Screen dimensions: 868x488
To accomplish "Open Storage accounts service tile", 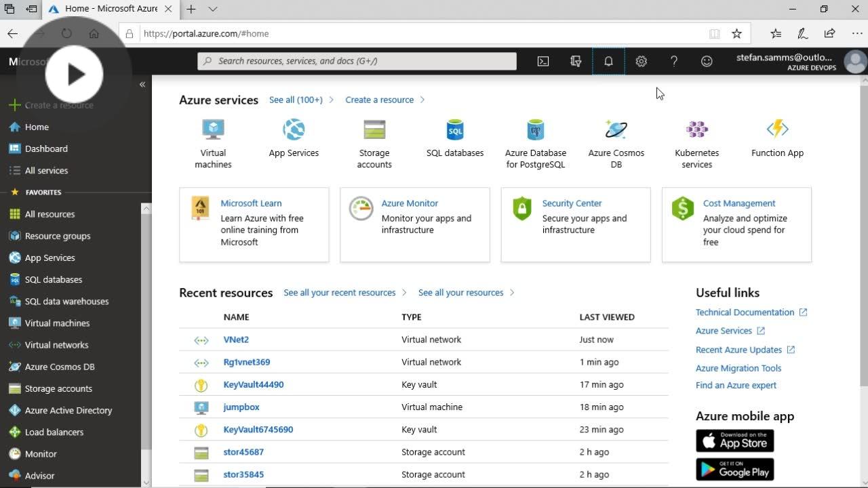I will (x=374, y=144).
